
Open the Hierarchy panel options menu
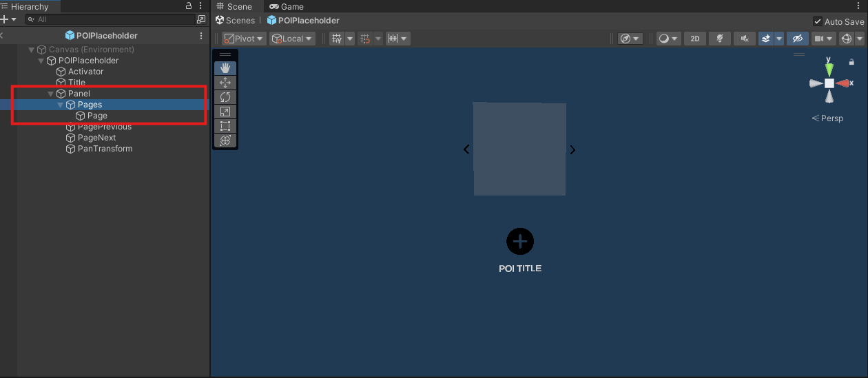(x=201, y=6)
